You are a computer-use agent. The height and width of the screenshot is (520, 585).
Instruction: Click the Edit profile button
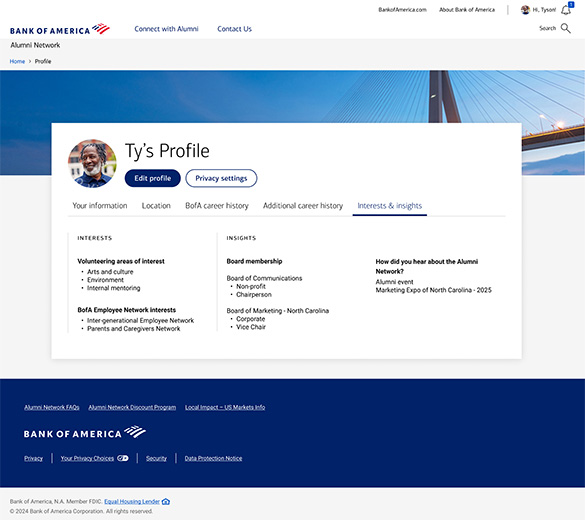pyautogui.click(x=153, y=178)
